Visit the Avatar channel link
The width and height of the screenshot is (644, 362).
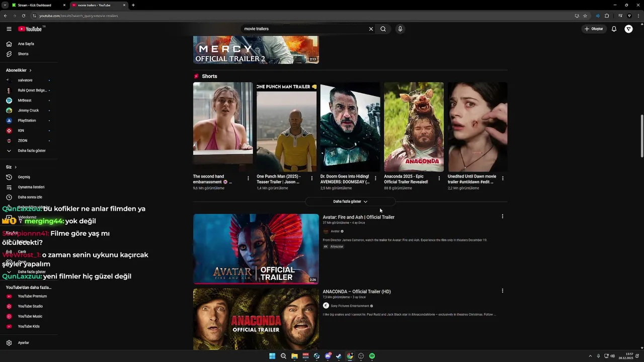pyautogui.click(x=335, y=231)
